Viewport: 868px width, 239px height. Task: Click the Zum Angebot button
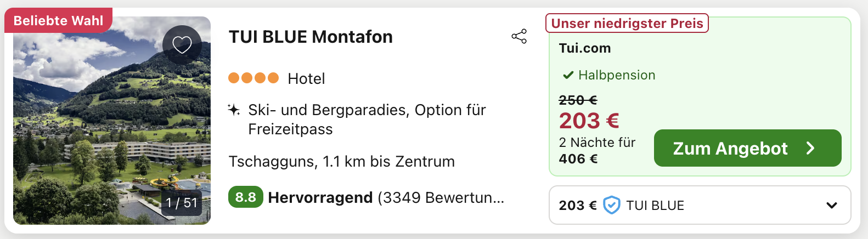(x=747, y=148)
